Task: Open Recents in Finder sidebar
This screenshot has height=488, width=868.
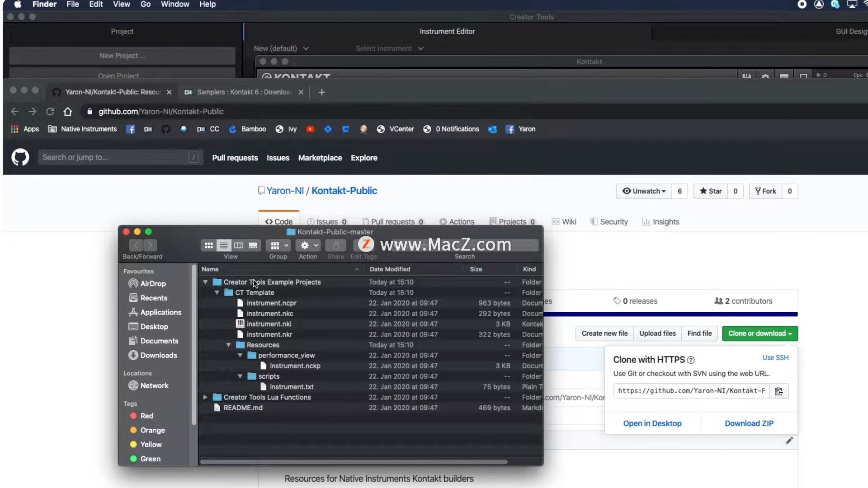Action: [148, 298]
